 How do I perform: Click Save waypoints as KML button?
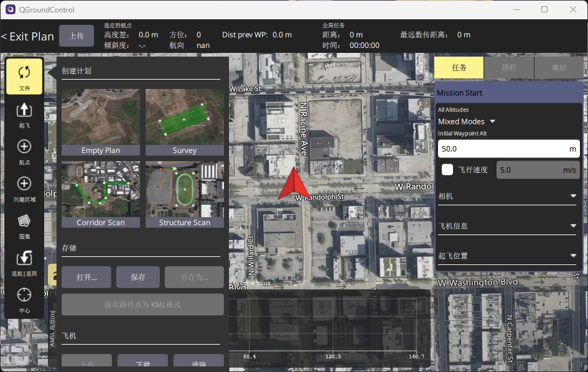coord(142,304)
